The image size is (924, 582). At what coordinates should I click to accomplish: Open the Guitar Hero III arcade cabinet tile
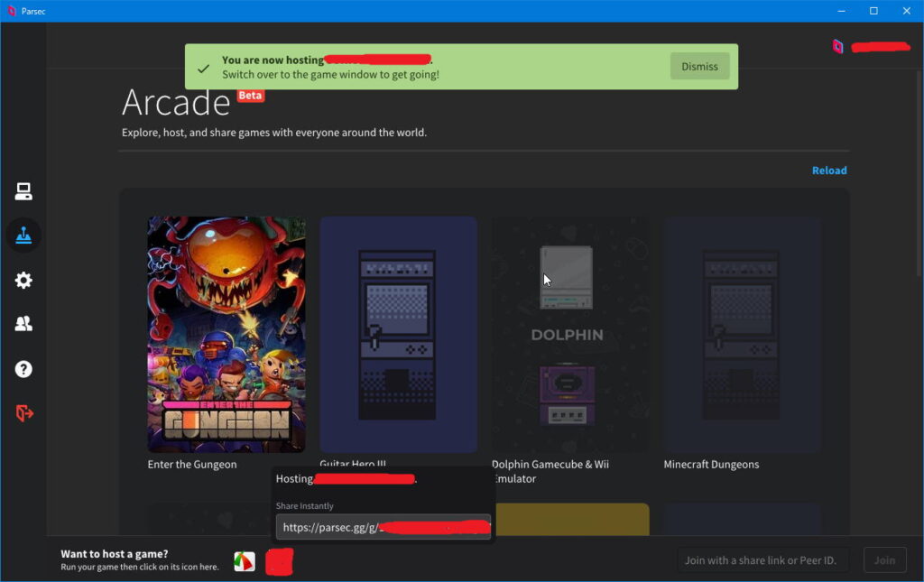(398, 335)
